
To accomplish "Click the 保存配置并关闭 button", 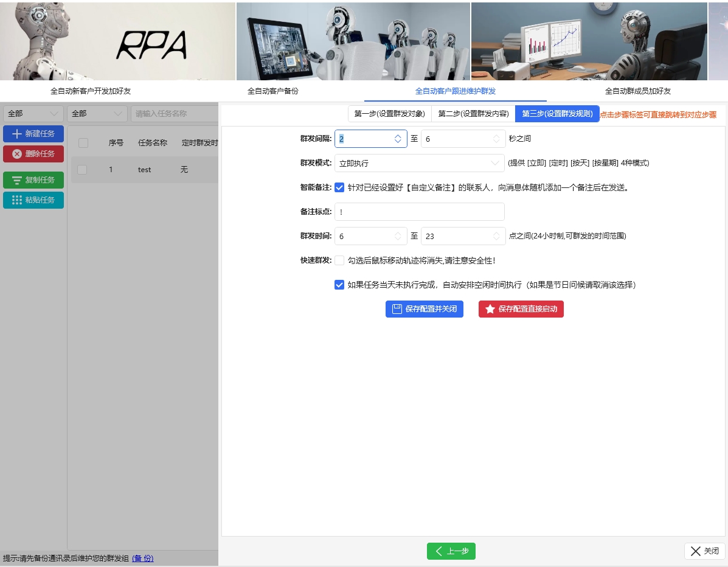I will pos(424,309).
